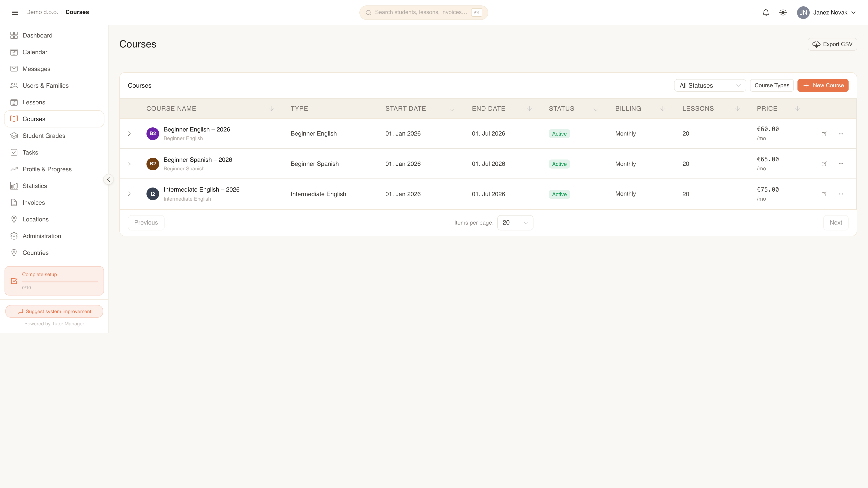Image resolution: width=868 pixels, height=488 pixels.
Task: Click the Complete setup progress card
Action: coord(54,281)
